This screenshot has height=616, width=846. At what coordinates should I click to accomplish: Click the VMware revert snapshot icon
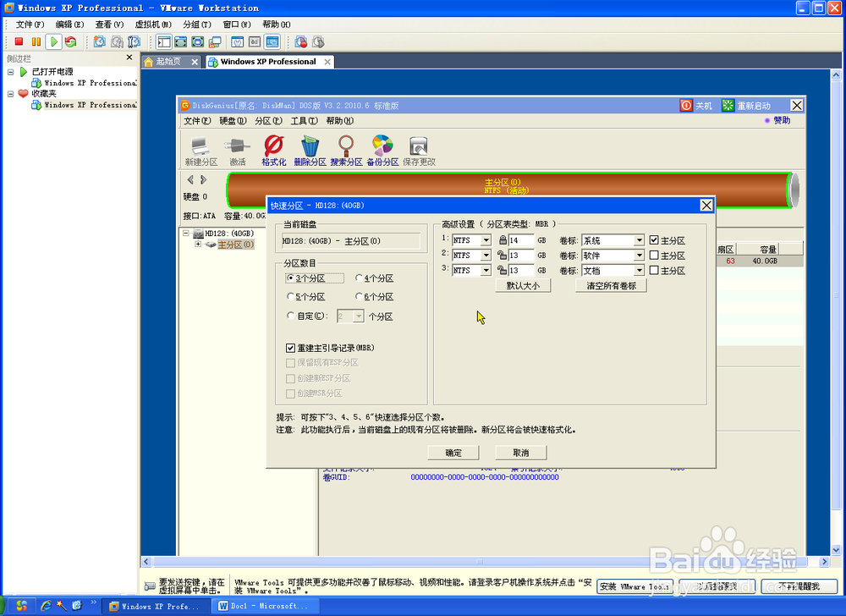pyautogui.click(x=117, y=41)
